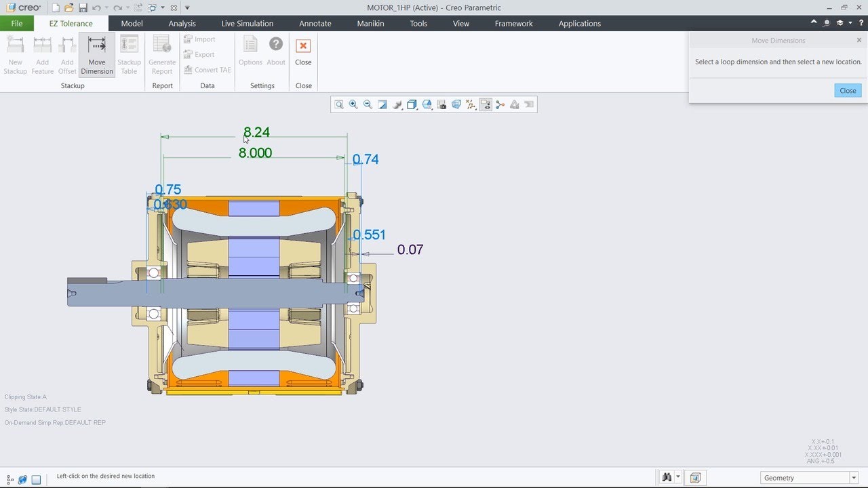This screenshot has width=868, height=488.
Task: Open the Stackup Table
Action: click(129, 56)
